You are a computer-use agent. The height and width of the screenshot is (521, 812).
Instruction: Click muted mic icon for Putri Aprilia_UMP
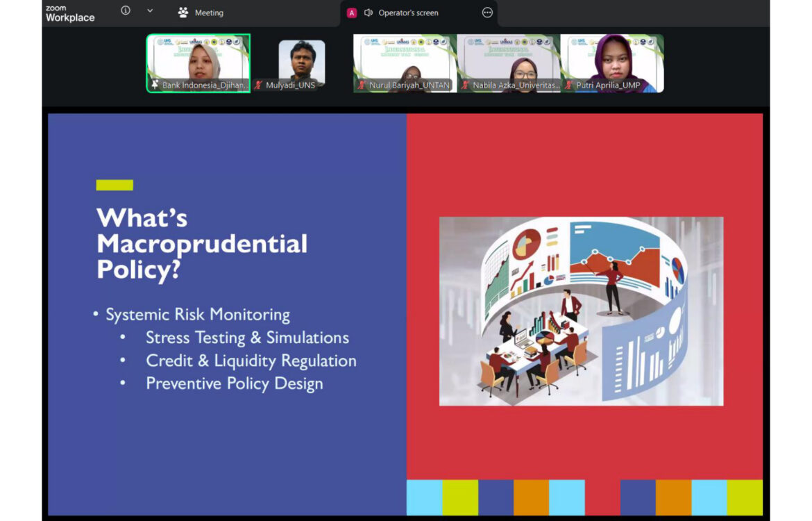568,85
